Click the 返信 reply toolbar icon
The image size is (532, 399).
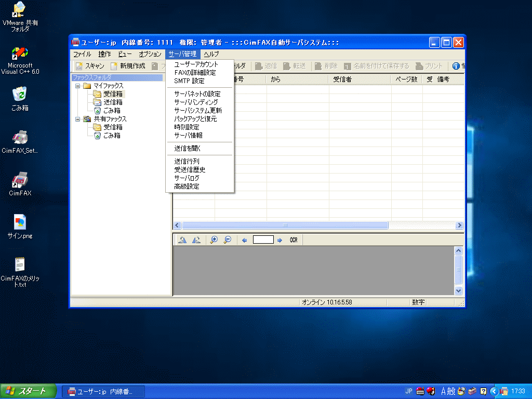point(259,66)
